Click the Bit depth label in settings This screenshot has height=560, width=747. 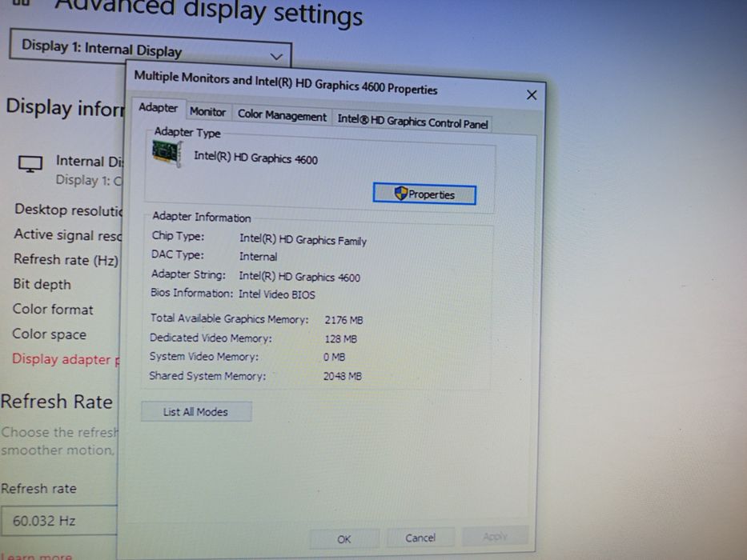click(42, 284)
